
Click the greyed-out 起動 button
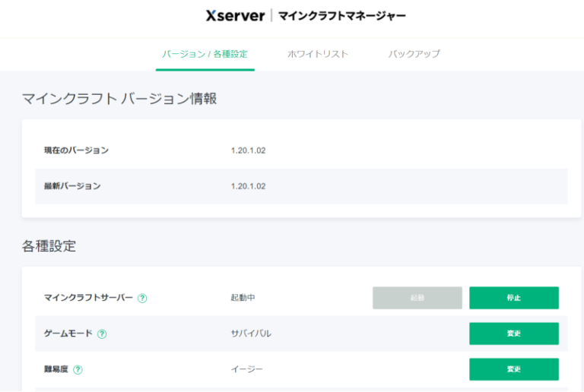pyautogui.click(x=417, y=298)
